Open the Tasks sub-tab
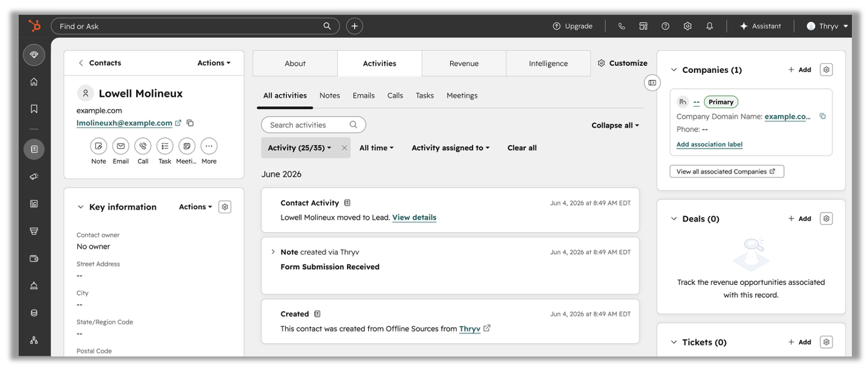Image resolution: width=868 pixels, height=370 pixels. point(425,95)
